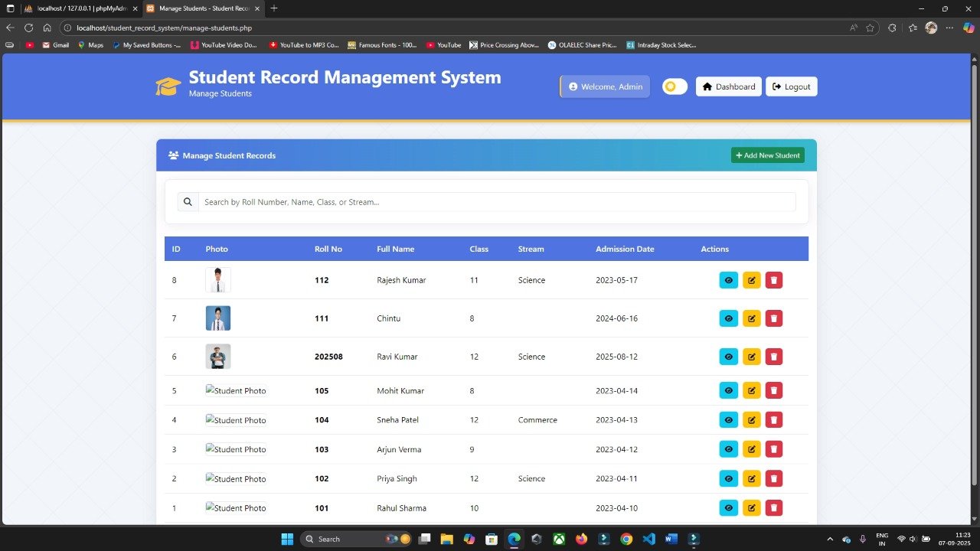View Priya Singh's details via eye icon
Image resolution: width=980 pixels, height=551 pixels.
pos(728,479)
